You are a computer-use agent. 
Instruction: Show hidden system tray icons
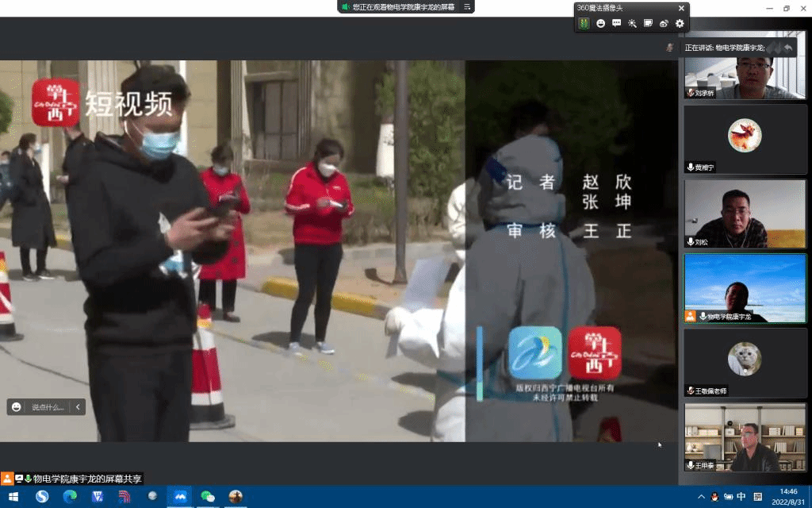point(700,497)
